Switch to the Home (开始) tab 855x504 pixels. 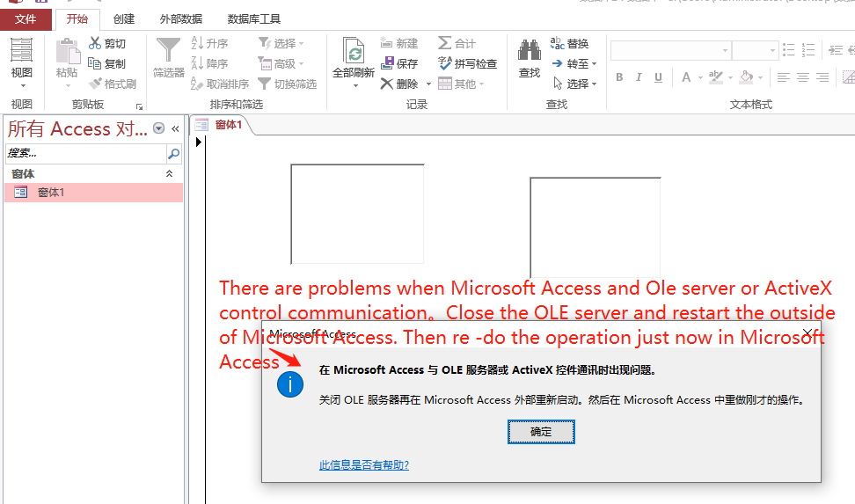[77, 19]
